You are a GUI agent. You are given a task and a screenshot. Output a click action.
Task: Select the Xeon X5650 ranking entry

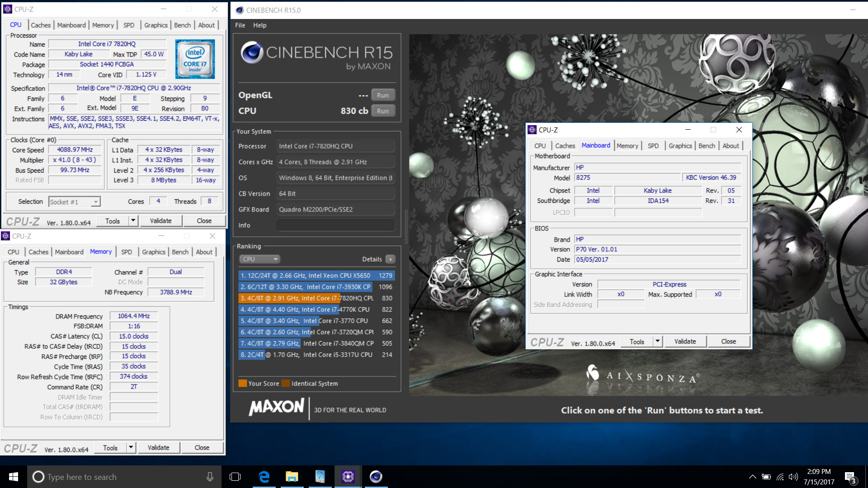coord(316,276)
